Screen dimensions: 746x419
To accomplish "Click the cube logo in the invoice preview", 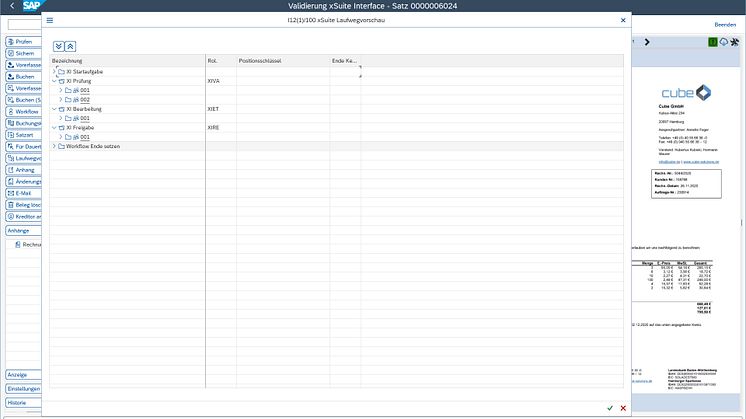I will [x=686, y=93].
